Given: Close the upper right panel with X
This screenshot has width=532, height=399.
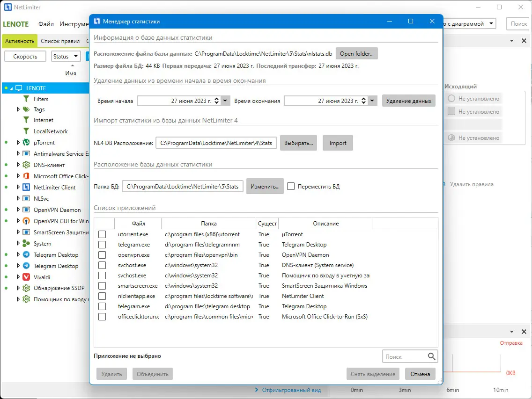Looking at the screenshot, I should [x=524, y=41].
